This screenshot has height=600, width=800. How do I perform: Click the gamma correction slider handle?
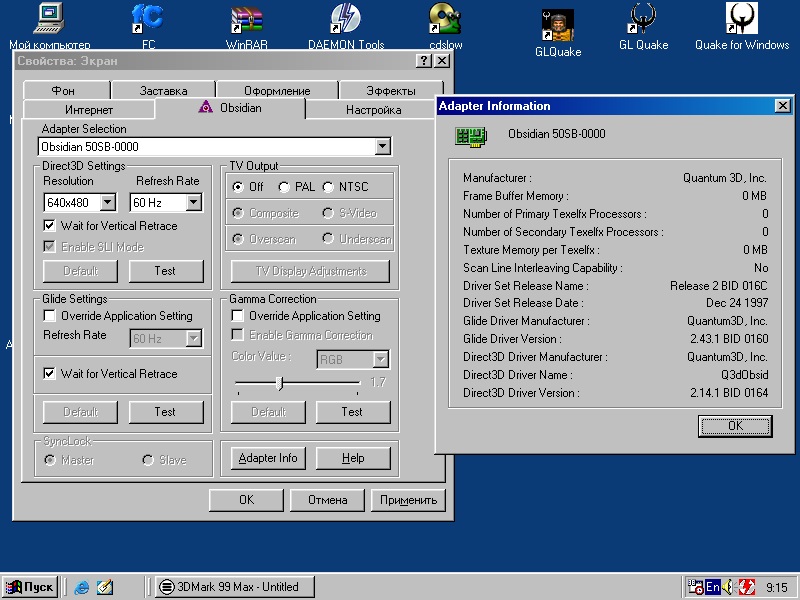(279, 383)
